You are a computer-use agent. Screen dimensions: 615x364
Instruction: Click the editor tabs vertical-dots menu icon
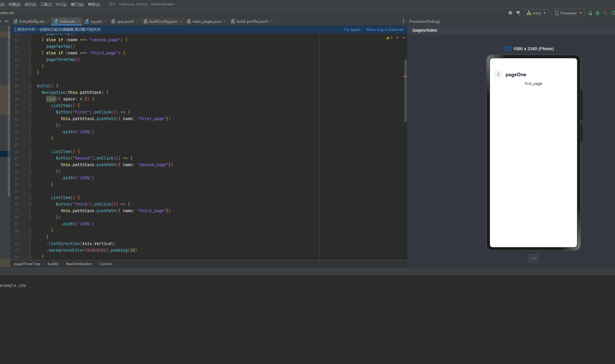pos(403,21)
